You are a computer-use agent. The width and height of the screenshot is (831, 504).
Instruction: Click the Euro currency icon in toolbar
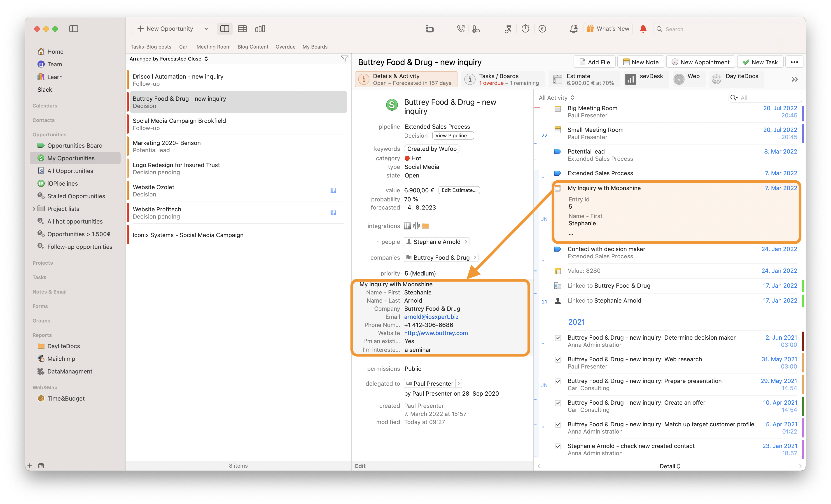(542, 29)
